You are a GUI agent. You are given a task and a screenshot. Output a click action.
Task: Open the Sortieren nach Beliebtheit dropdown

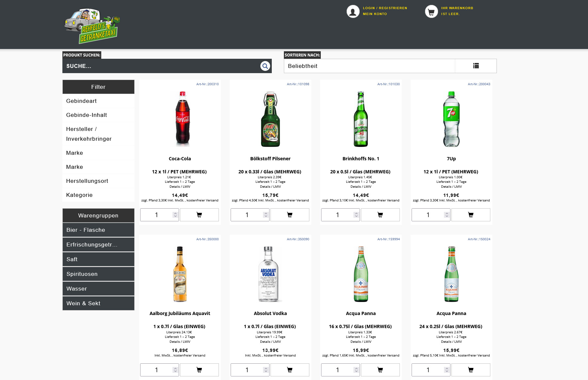[x=370, y=66]
